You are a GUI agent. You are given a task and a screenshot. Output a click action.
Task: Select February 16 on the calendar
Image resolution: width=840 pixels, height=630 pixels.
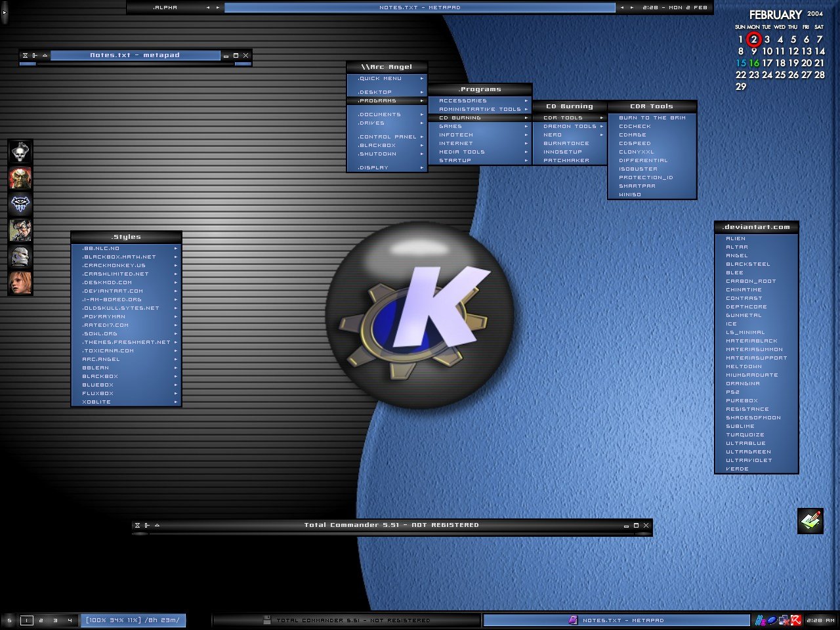(754, 63)
